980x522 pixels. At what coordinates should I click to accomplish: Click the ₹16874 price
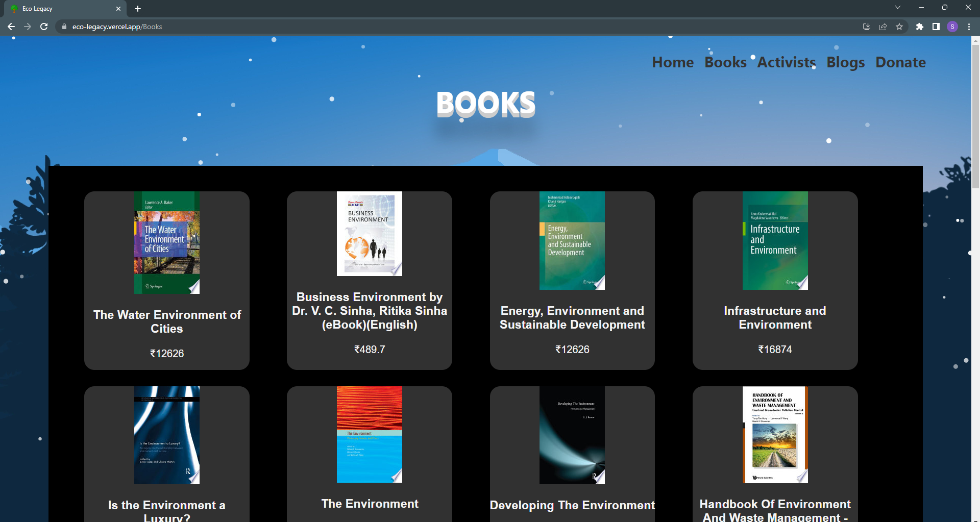point(775,350)
